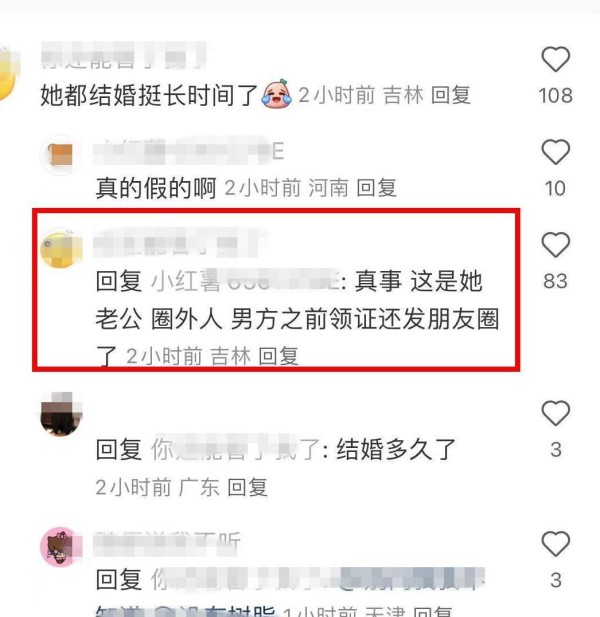600x617 pixels.
Task: Open the mentioned 小红薯 user link
Action: pyautogui.click(x=246, y=281)
